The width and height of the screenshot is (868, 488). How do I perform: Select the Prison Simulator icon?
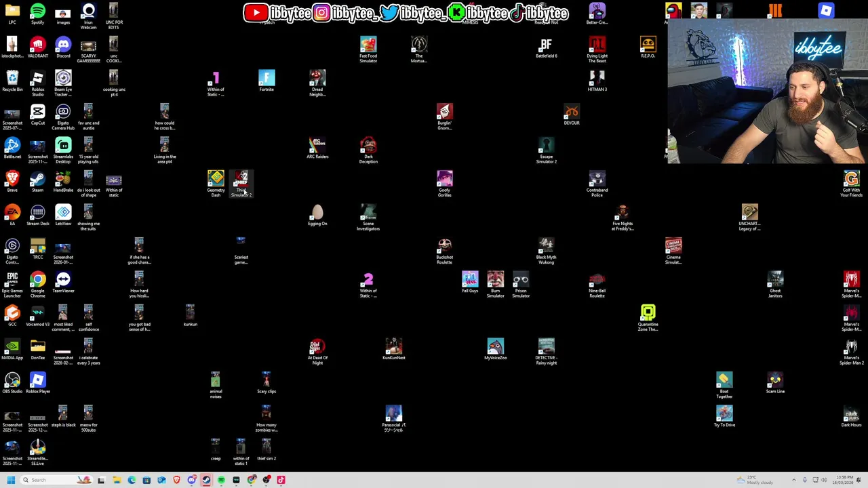pos(521,285)
